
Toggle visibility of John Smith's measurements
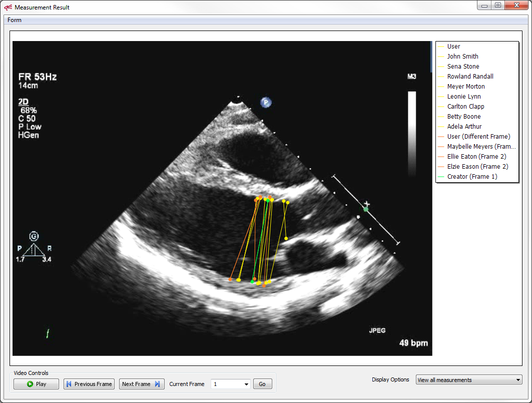pos(462,56)
